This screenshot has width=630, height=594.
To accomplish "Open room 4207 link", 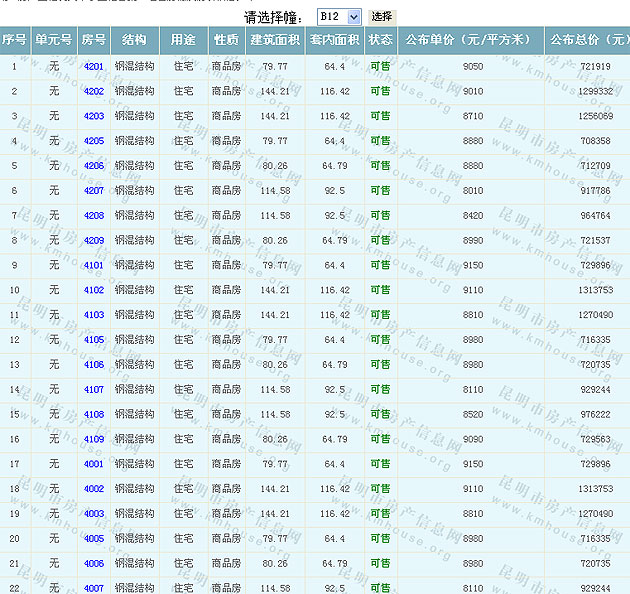I will [x=94, y=191].
